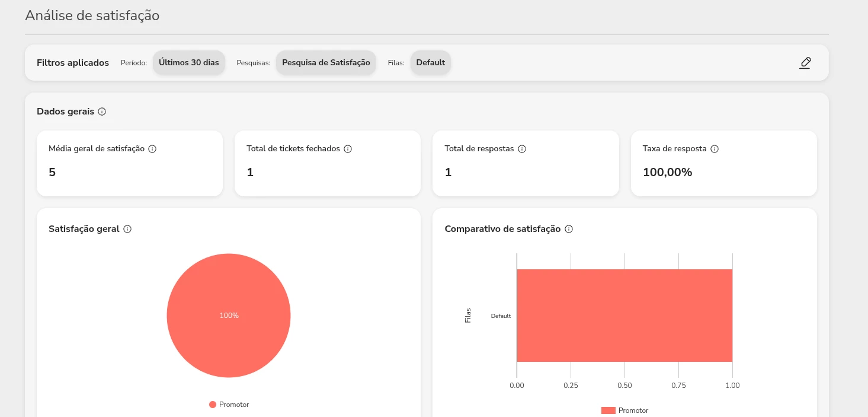868x417 pixels.
Task: Click info icon beside Média geral de satisfação
Action: coord(152,149)
